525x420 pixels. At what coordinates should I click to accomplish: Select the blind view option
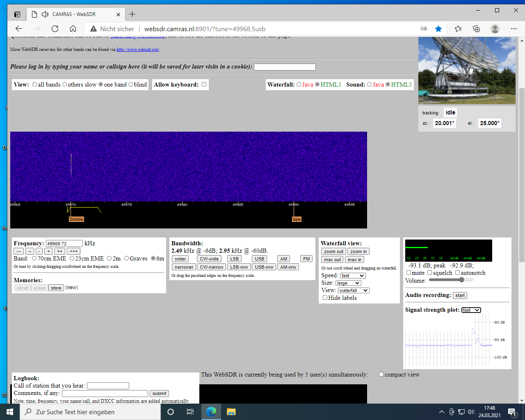coord(130,84)
